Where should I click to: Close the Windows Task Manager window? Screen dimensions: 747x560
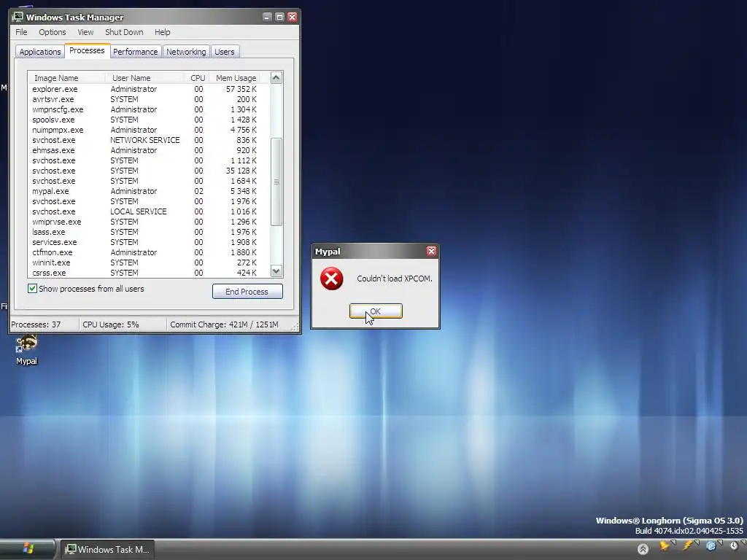[x=292, y=17]
